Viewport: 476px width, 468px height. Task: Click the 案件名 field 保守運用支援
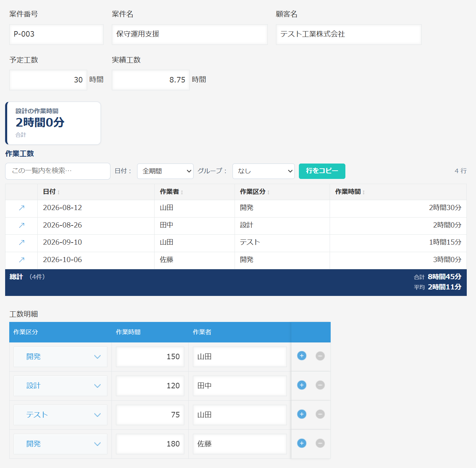click(x=190, y=34)
